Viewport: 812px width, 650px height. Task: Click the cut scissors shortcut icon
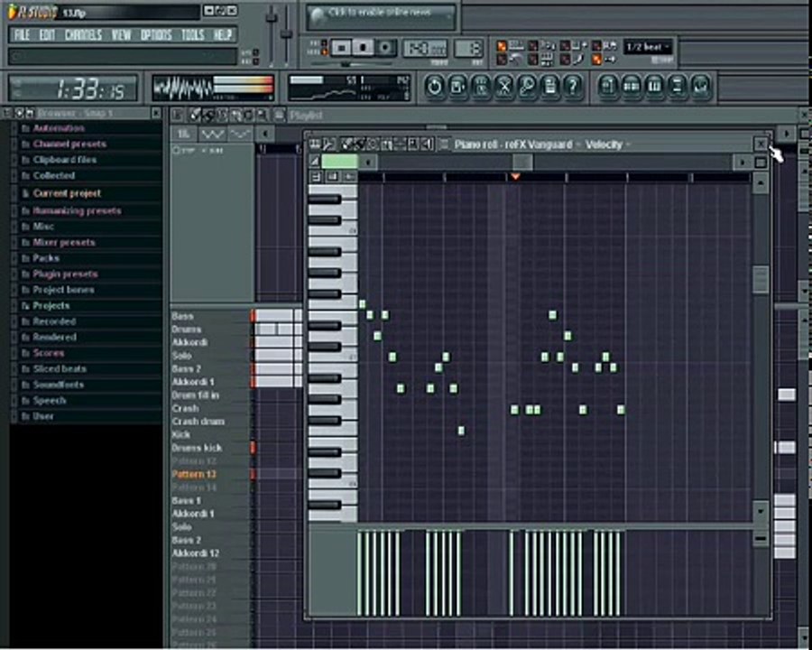click(503, 86)
